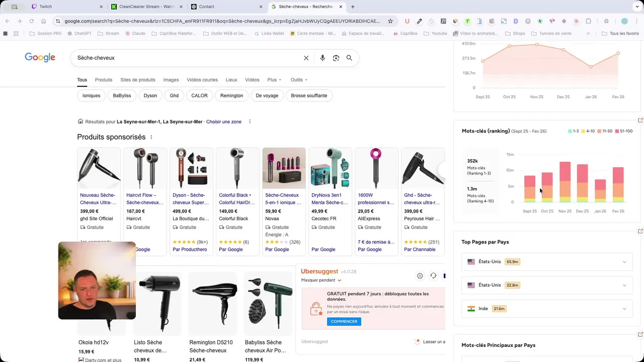Viewport: 644px width, 362px height.
Task: Open Top Pages par Pays external link icon
Action: pos(640,231)
